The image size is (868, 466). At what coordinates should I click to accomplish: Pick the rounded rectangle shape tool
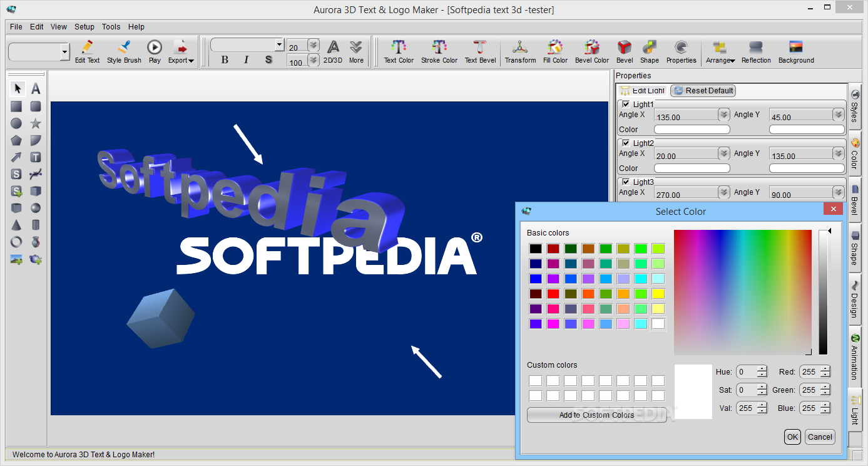point(36,106)
